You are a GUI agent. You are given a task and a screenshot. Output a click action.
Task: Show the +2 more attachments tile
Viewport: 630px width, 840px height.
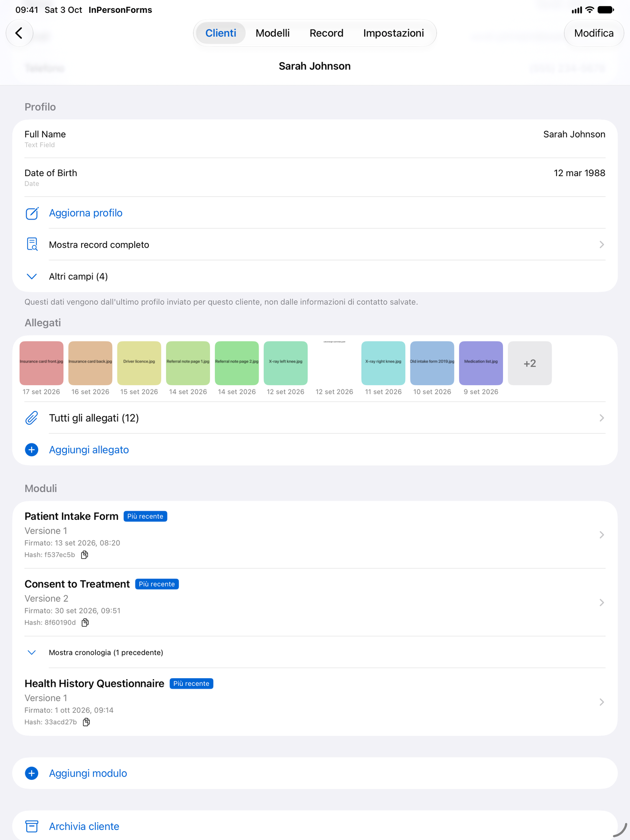pos(530,363)
